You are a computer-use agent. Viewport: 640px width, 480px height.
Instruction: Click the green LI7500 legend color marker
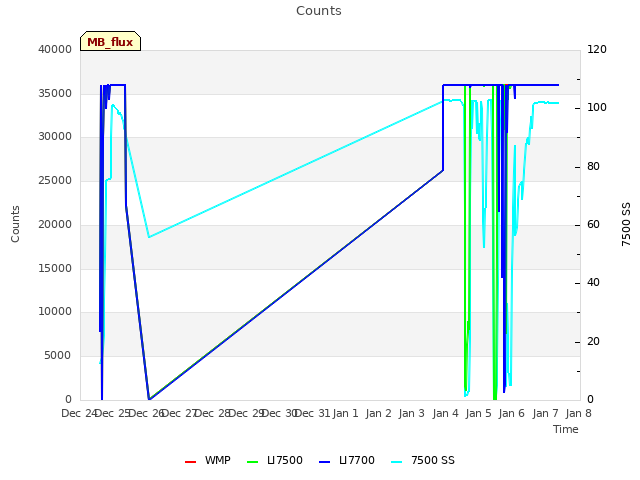point(253,462)
